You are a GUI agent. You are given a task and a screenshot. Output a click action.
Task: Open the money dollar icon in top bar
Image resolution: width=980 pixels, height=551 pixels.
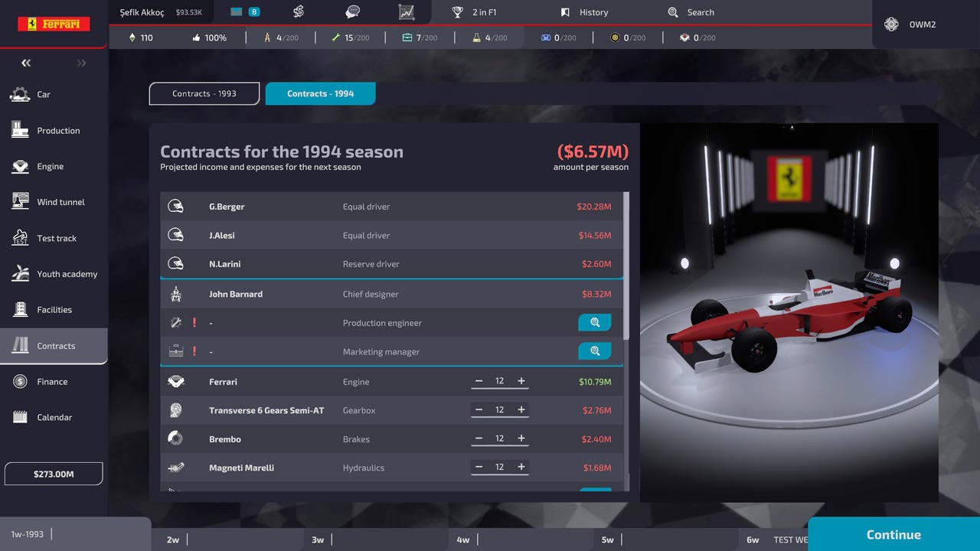pos(299,12)
